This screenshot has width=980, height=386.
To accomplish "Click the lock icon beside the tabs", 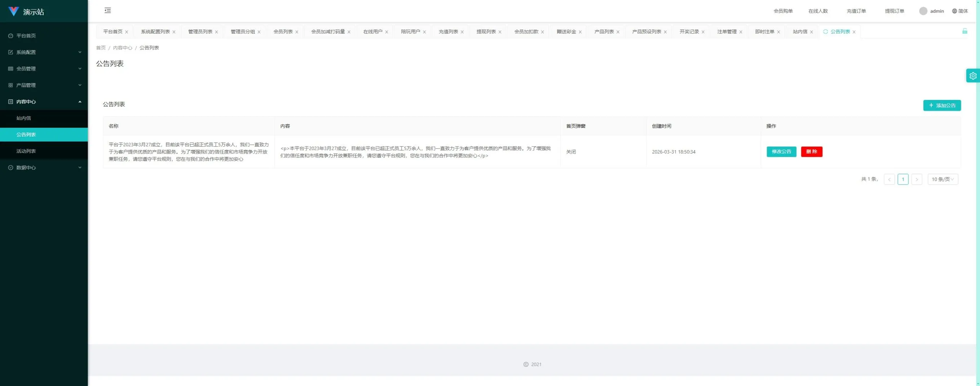I will tap(965, 31).
